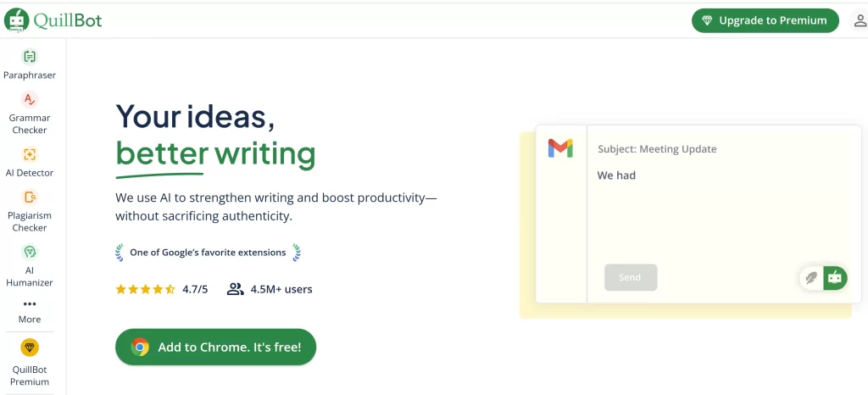Click the 4.7/5 star rating

[x=161, y=289]
